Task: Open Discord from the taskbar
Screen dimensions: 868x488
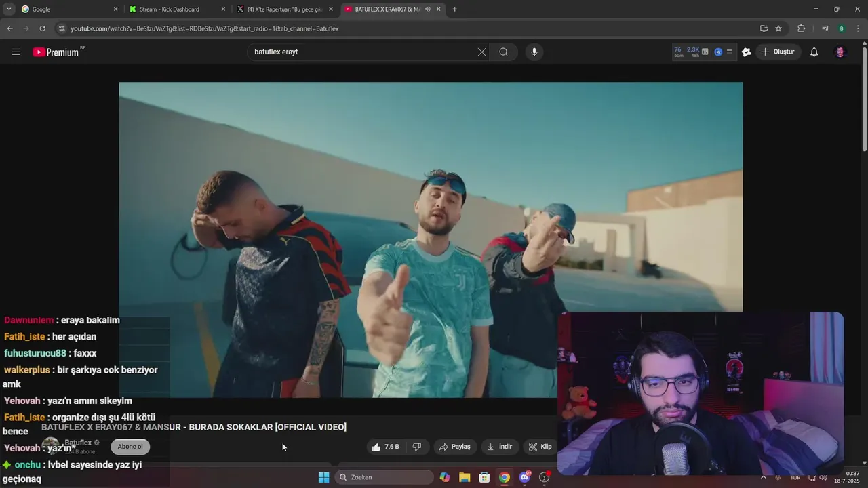Action: 524,477
